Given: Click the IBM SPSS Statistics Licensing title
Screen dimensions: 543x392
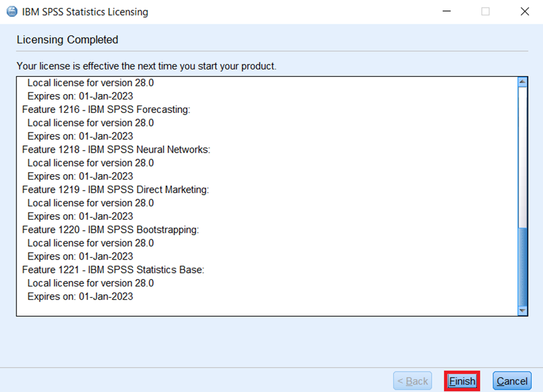Looking at the screenshot, I should [x=85, y=12].
